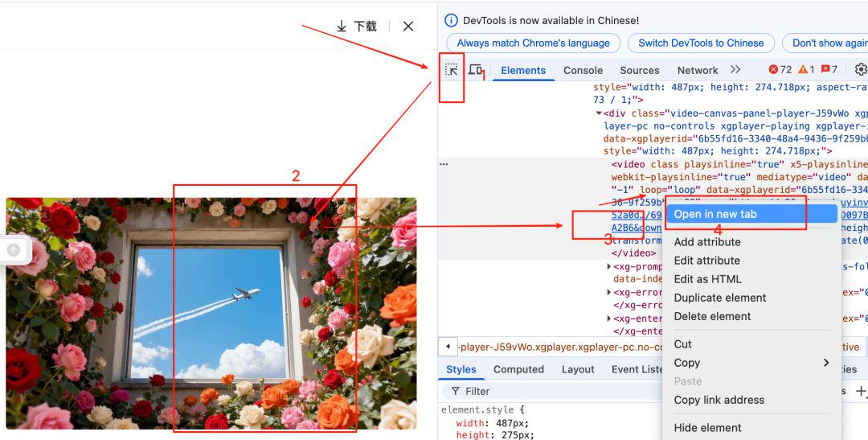Click the red errors count badge
The width and height of the screenshot is (868, 440).
pyautogui.click(x=780, y=70)
